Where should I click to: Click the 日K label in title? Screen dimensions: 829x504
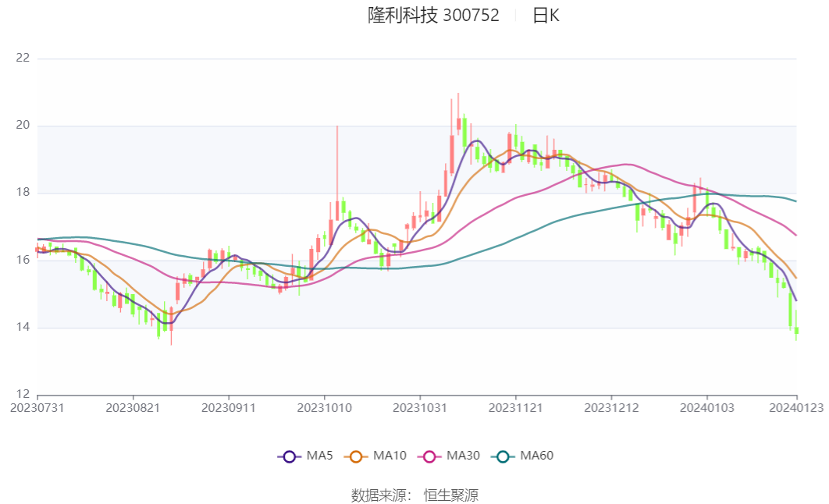pyautogui.click(x=546, y=16)
